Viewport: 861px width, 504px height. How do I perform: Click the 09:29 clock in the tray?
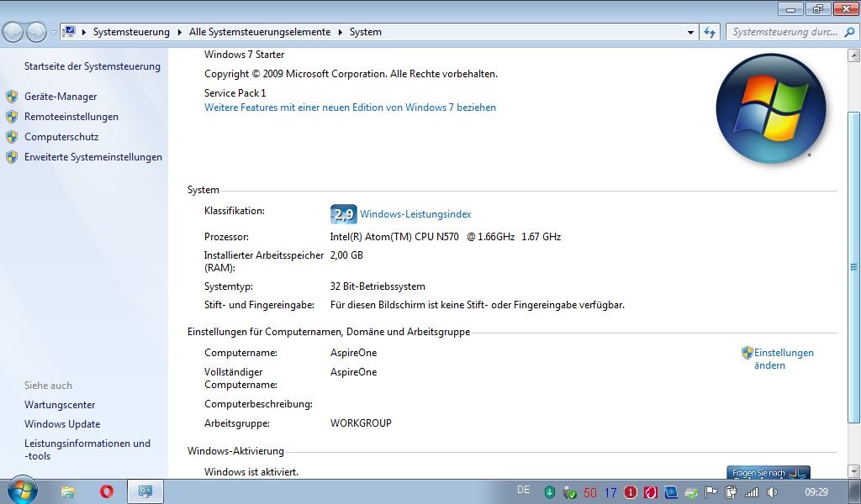click(816, 492)
